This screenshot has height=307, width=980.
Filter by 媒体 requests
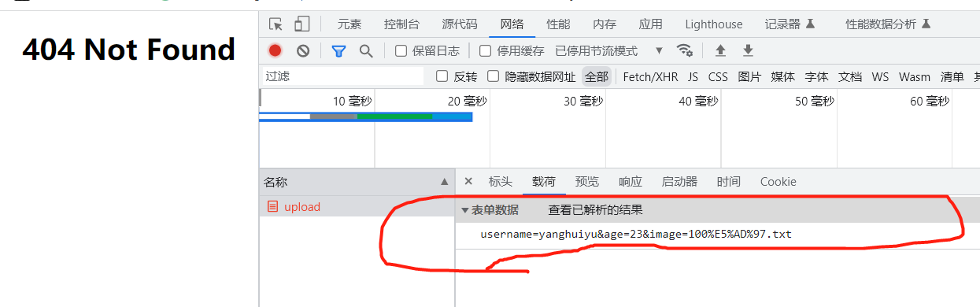[783, 76]
